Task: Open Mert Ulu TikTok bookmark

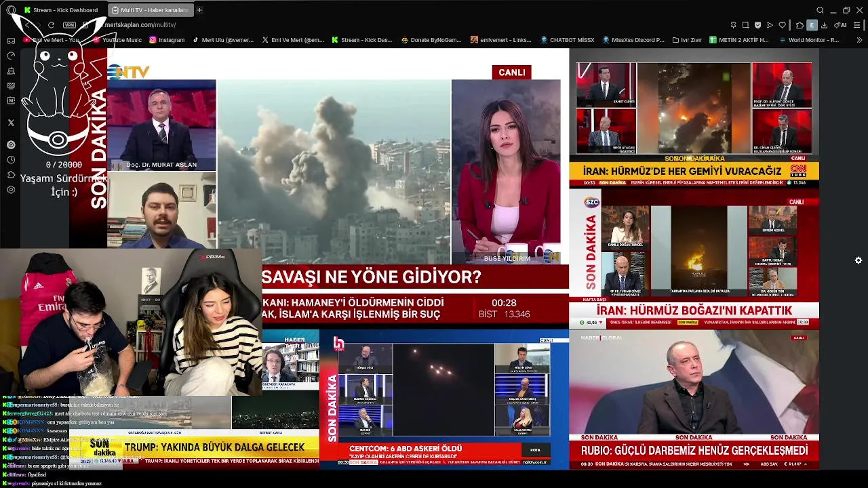Action: 223,40
